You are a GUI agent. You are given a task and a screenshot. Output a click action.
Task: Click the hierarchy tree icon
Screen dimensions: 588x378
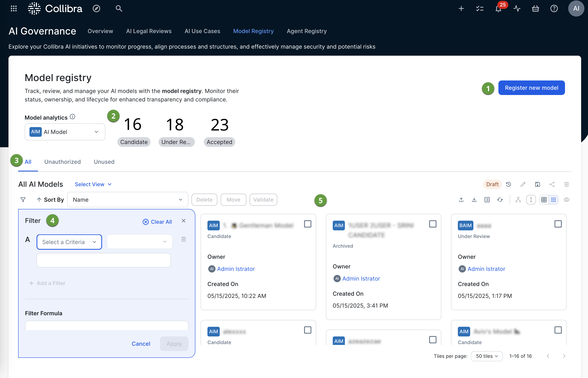[518, 200]
